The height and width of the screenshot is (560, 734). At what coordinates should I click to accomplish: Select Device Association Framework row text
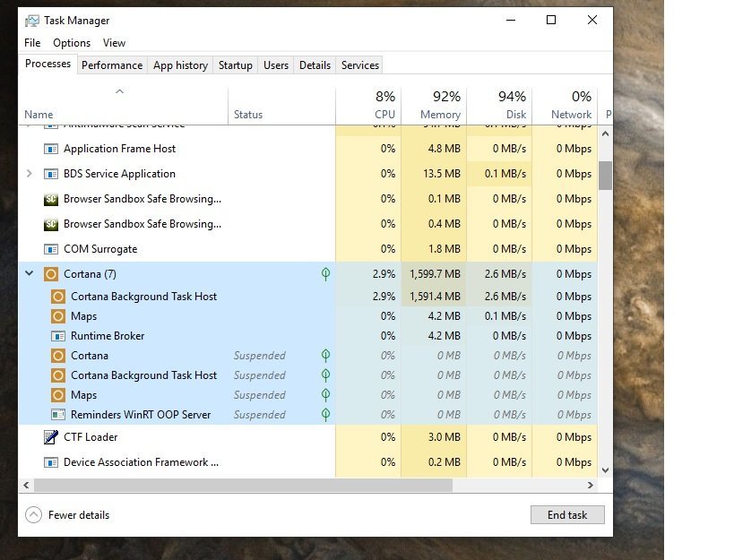(141, 462)
